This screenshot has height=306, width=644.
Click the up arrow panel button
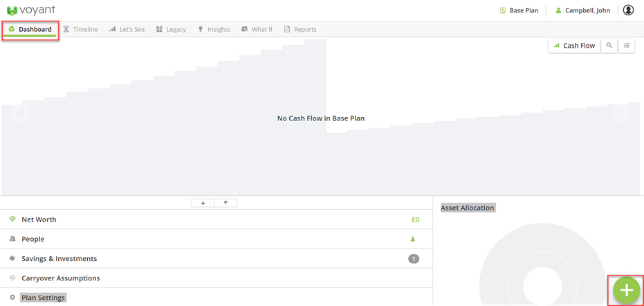(226, 203)
